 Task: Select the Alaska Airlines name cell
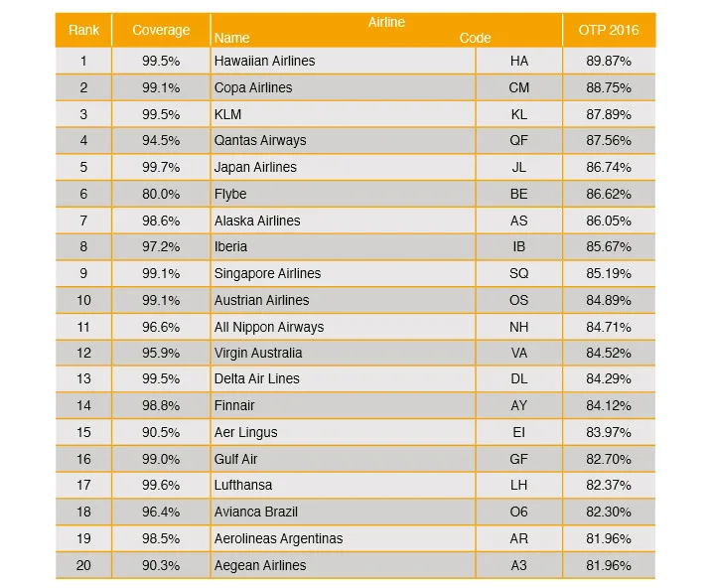point(344,220)
